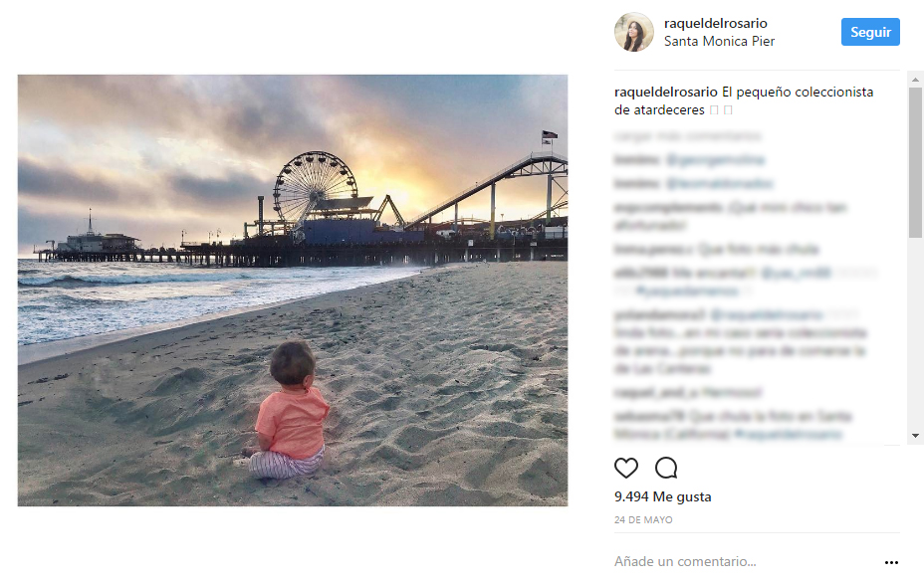
Task: Open raqueldelrosario's profile avatar picture
Action: pos(633,32)
